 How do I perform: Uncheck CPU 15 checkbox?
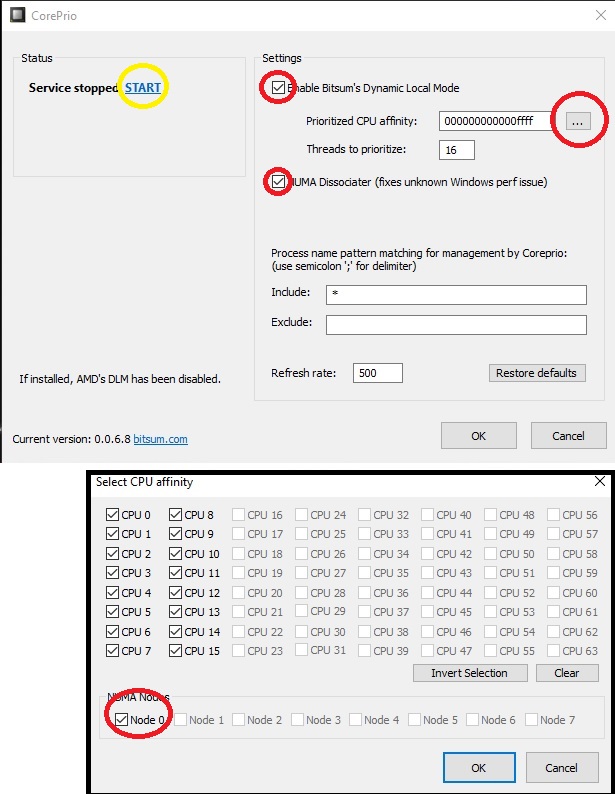176,651
